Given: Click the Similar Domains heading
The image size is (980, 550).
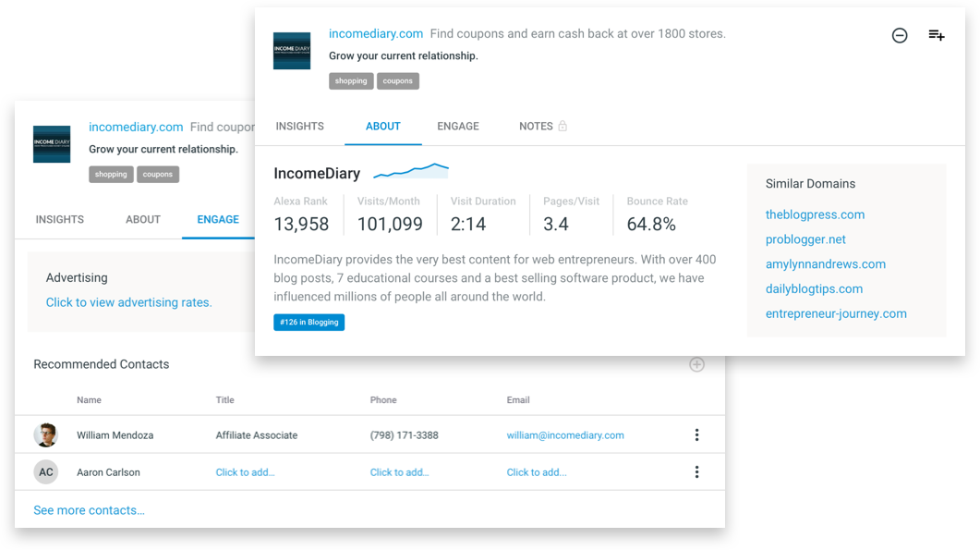Looking at the screenshot, I should (x=811, y=184).
